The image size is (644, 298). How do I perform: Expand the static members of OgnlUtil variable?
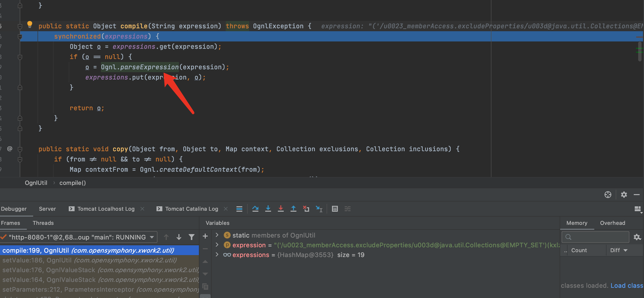[217, 235]
